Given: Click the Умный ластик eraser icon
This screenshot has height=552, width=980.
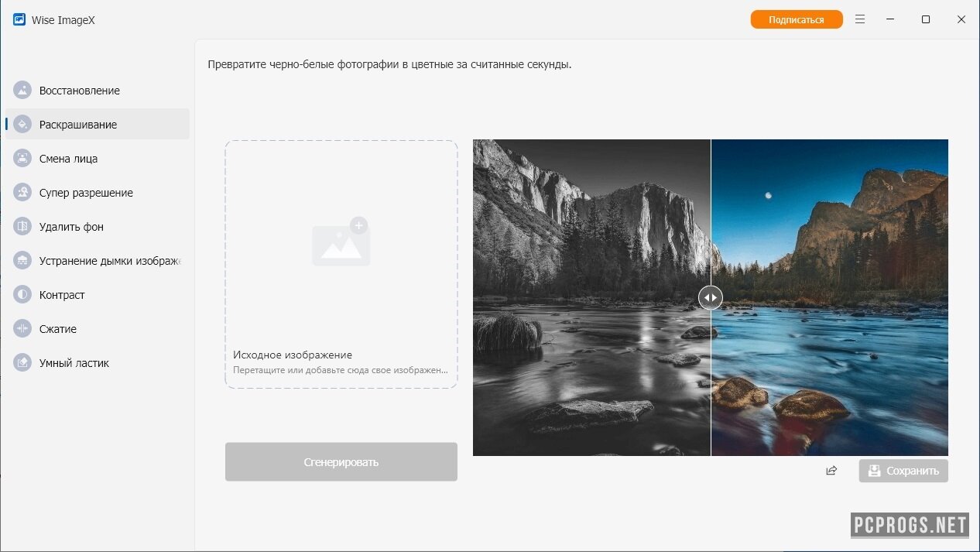Looking at the screenshot, I should click(x=22, y=363).
